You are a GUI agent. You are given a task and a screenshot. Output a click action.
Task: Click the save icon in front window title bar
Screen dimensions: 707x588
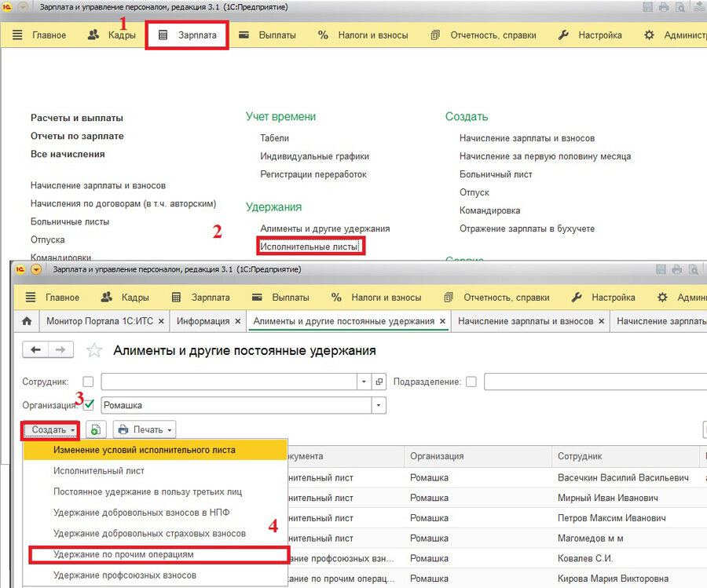click(x=661, y=269)
